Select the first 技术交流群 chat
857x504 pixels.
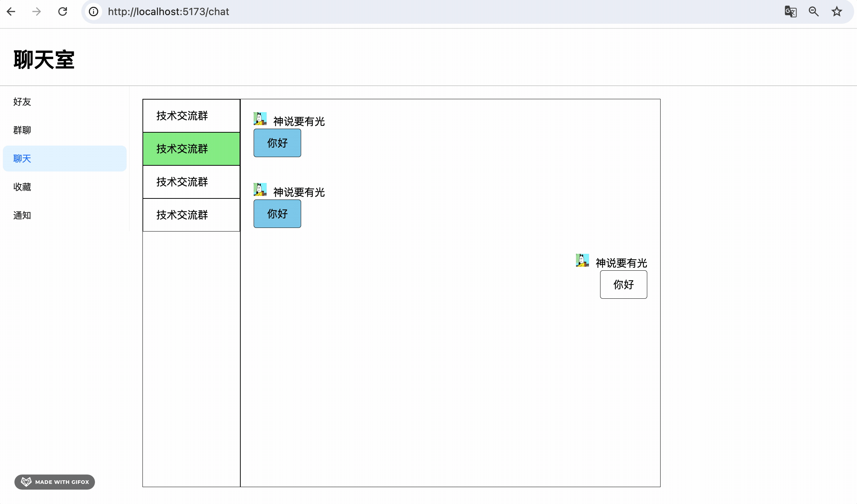click(191, 116)
